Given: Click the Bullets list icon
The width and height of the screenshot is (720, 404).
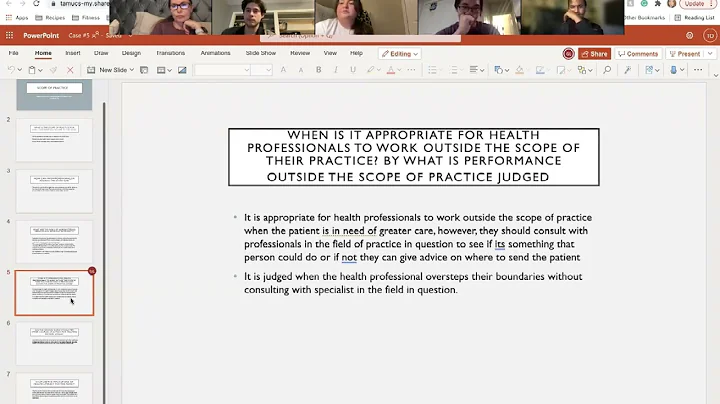Looking at the screenshot, I should [432, 70].
